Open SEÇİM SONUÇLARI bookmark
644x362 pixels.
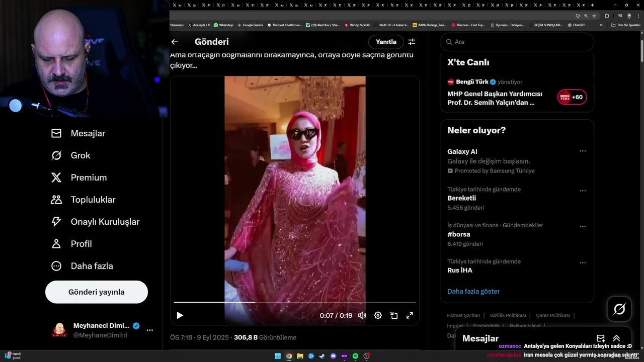tap(545, 25)
